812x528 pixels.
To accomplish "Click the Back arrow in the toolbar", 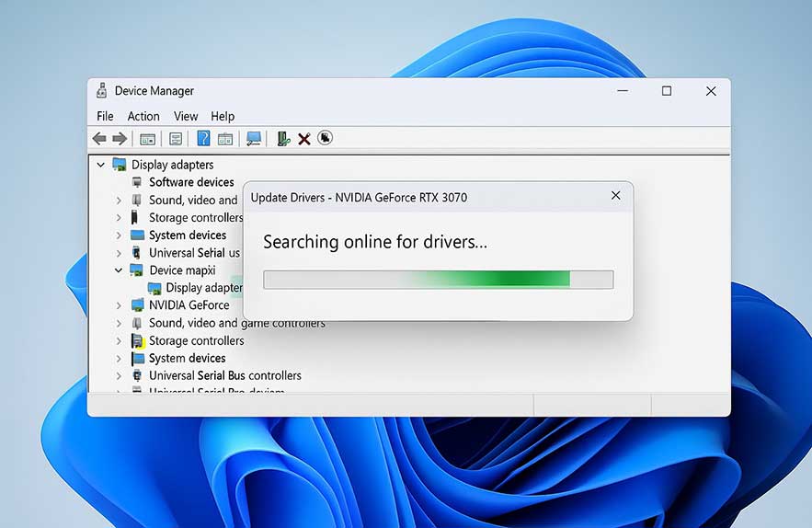I will (x=99, y=138).
